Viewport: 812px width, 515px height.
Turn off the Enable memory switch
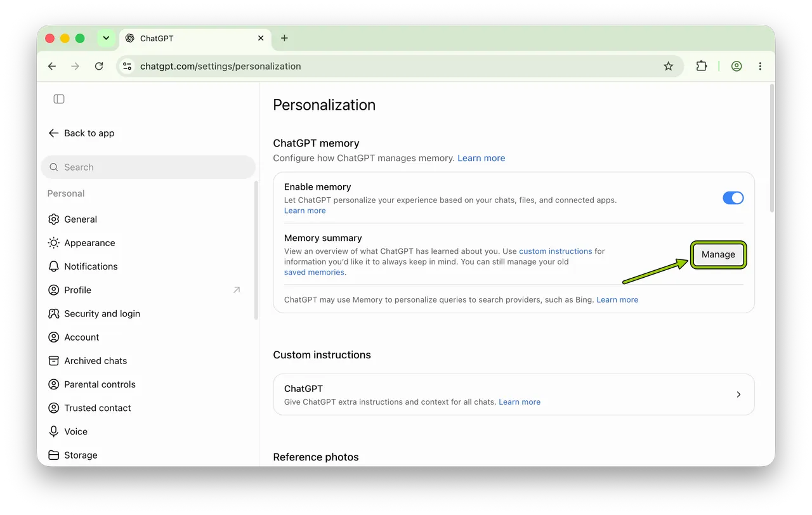coord(733,198)
